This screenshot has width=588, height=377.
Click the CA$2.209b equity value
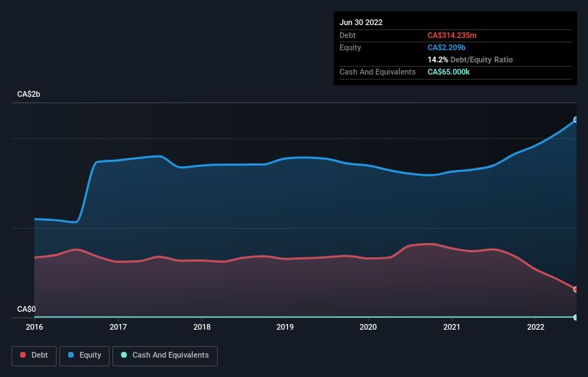(x=446, y=47)
